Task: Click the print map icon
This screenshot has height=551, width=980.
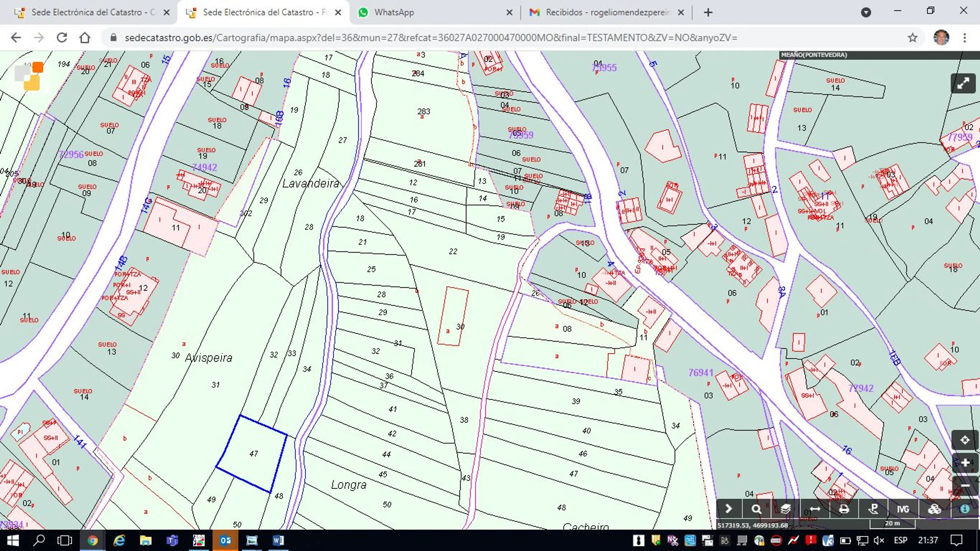Action: coord(844,509)
